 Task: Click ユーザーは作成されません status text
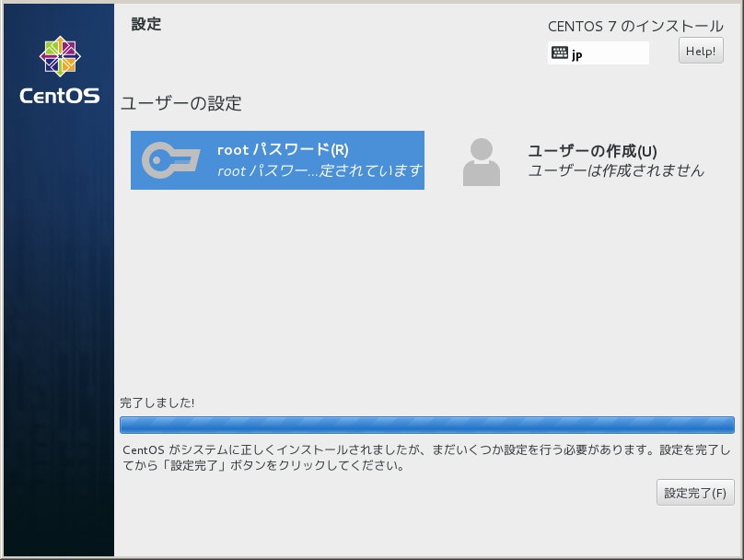(616, 170)
